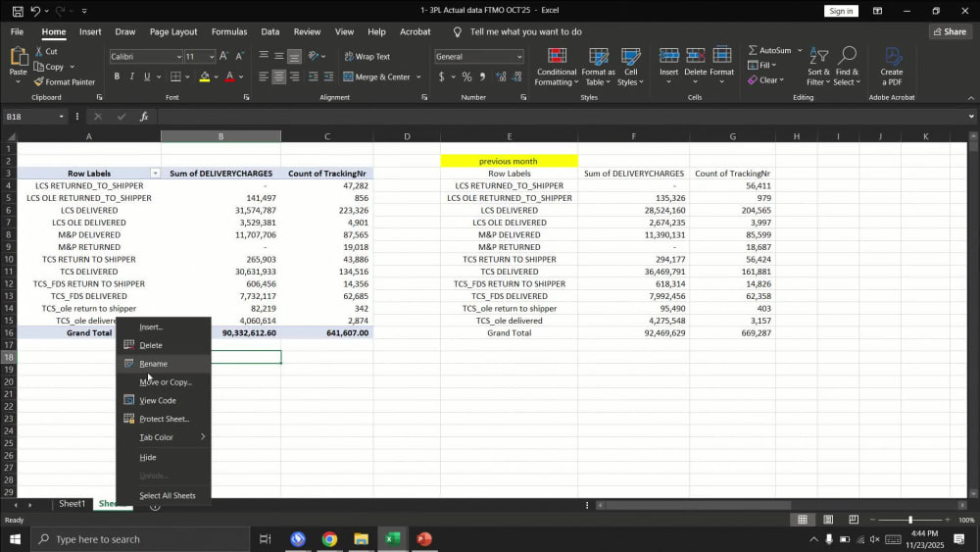Open Find & Select
This screenshot has height=552, width=980.
click(x=847, y=67)
